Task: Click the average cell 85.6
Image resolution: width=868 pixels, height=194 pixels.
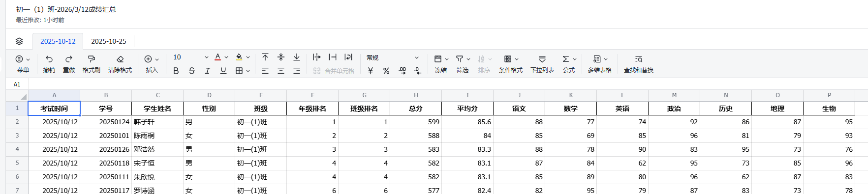Action: point(467,122)
